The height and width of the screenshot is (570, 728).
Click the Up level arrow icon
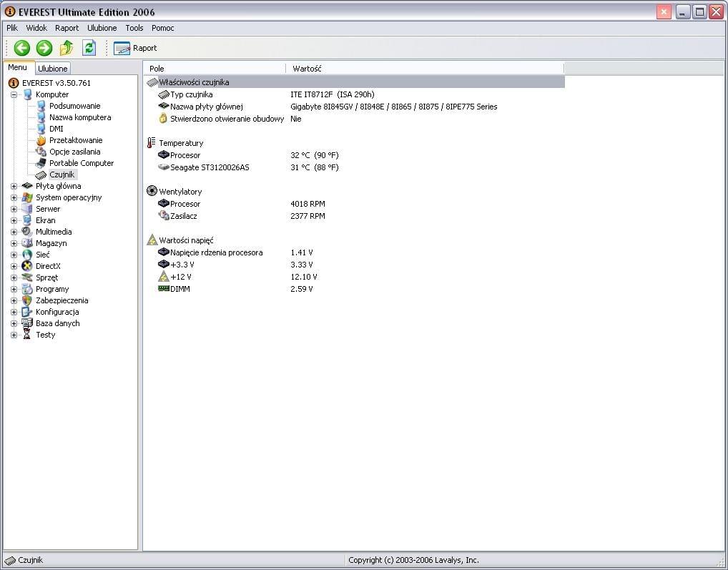click(67, 48)
